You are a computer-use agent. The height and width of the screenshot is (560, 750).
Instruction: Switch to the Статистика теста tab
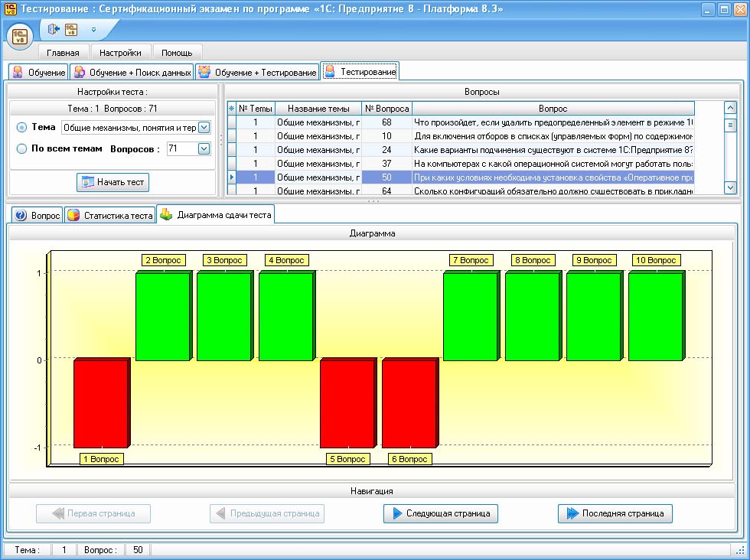(x=110, y=215)
